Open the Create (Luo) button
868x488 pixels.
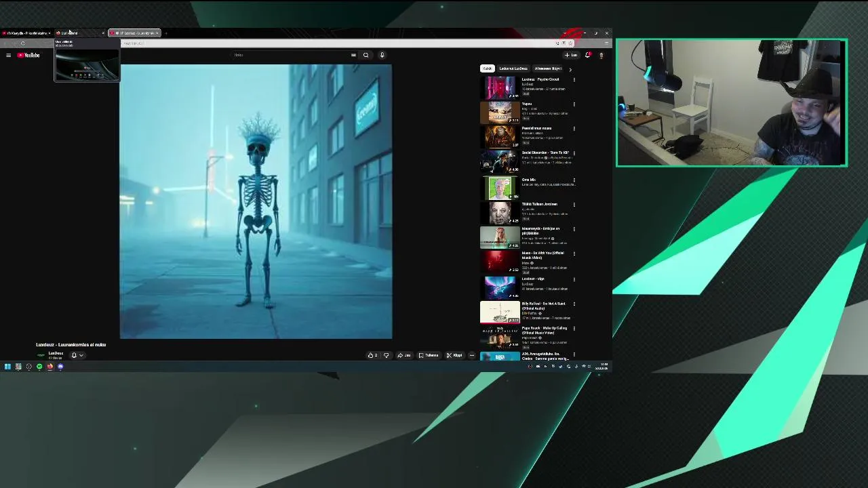click(x=571, y=55)
